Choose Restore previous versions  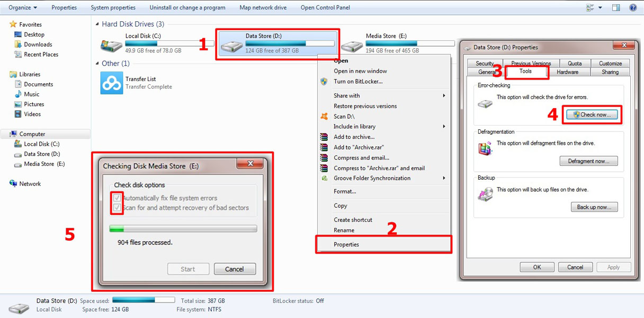click(365, 106)
